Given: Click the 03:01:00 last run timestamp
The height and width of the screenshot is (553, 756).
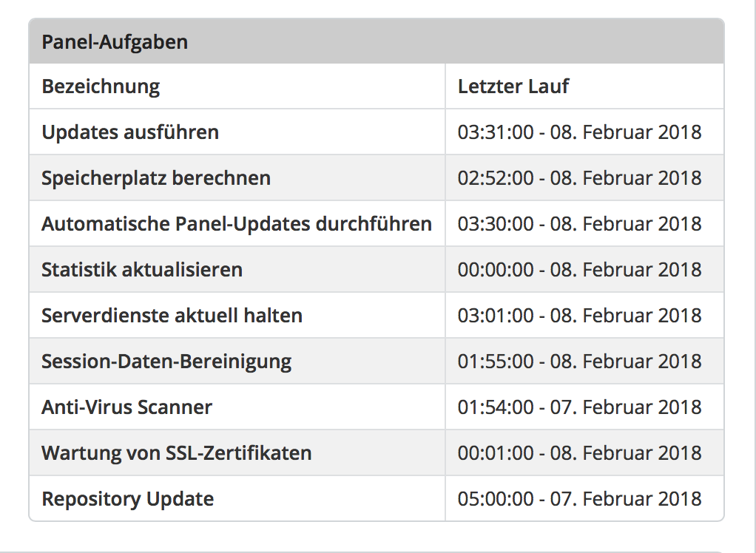Looking at the screenshot, I should pyautogui.click(x=579, y=316).
